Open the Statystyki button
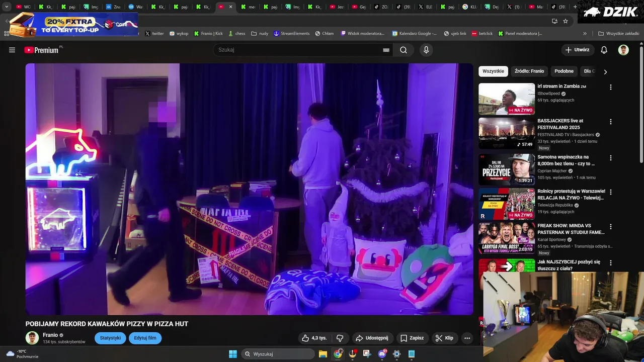The height and width of the screenshot is (362, 644). pyautogui.click(x=110, y=338)
